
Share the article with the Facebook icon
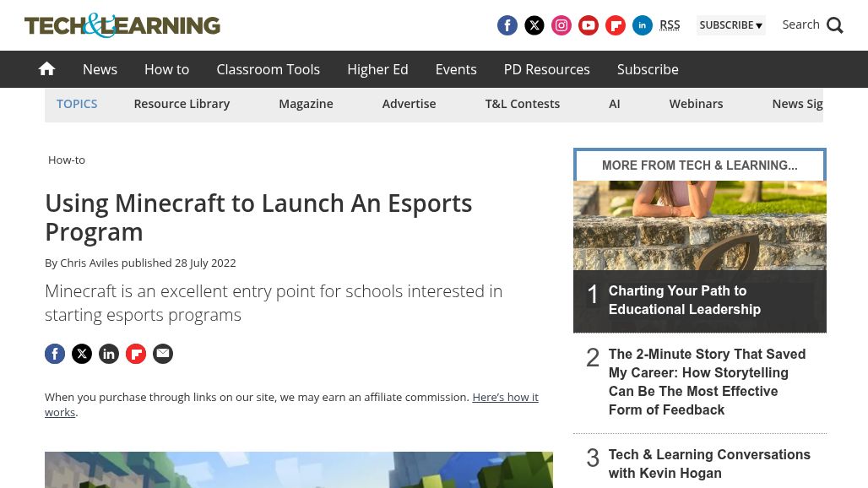[x=55, y=353]
